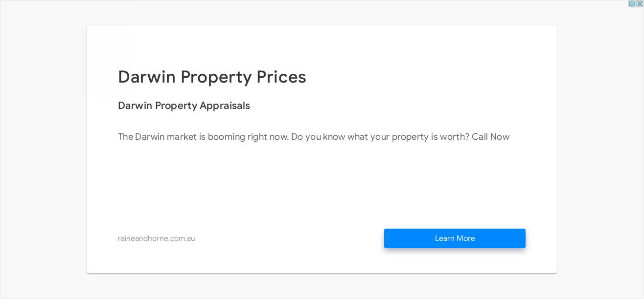Click 'booming right now' in the description
Screen dimensions: 644x299
coord(248,137)
